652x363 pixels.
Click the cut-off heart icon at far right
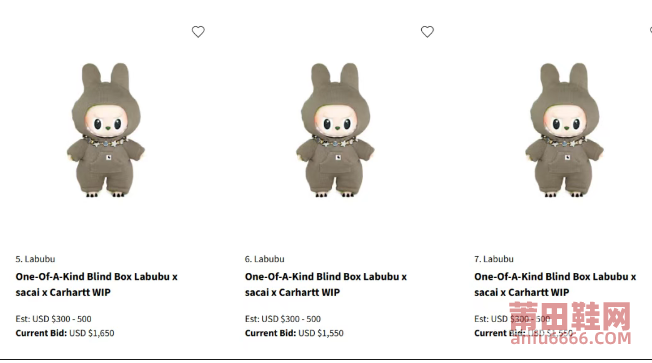[650, 31]
